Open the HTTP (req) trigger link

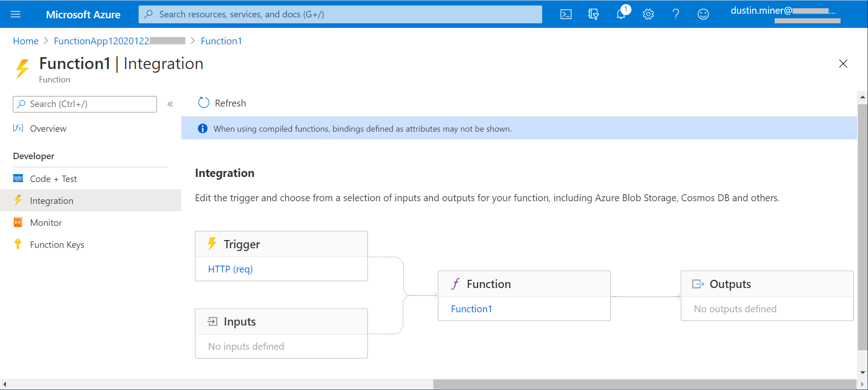[230, 269]
